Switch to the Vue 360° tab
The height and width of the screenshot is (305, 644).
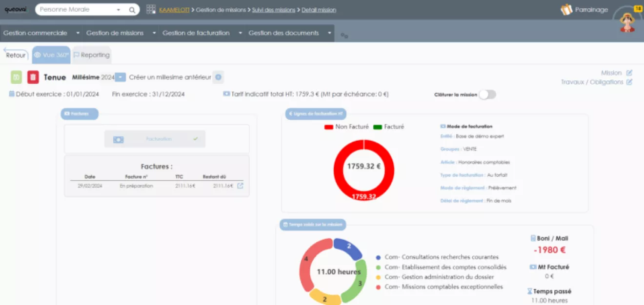click(51, 55)
